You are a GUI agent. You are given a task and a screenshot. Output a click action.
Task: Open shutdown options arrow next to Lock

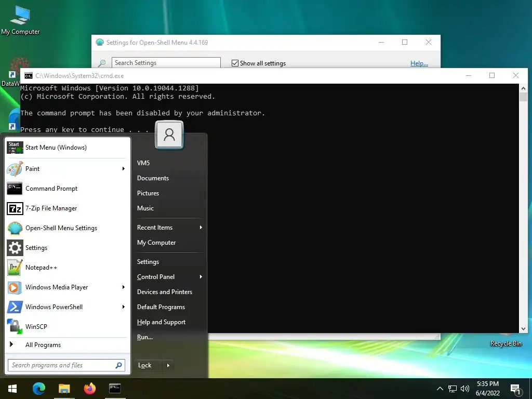pos(168,365)
